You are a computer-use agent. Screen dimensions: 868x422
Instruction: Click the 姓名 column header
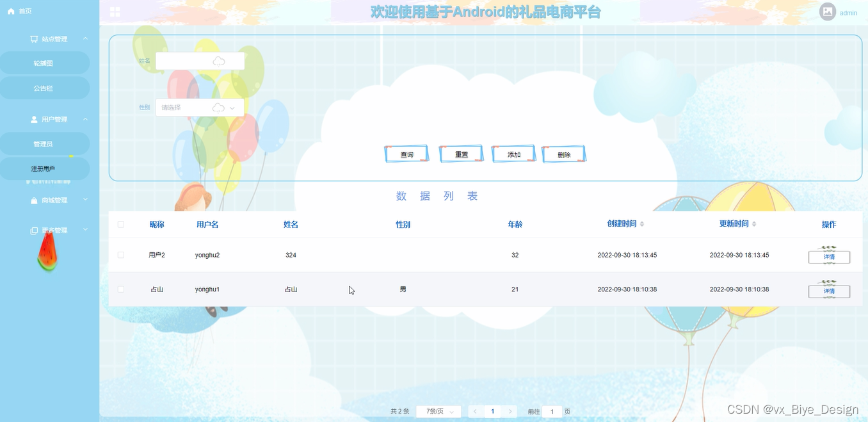(291, 224)
